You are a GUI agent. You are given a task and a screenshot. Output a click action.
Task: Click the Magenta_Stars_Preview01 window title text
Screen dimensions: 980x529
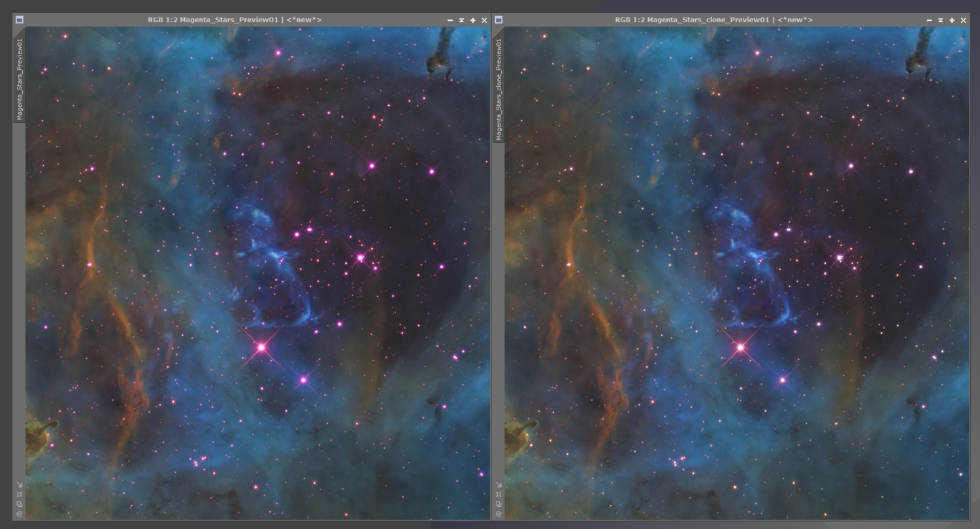click(235, 20)
